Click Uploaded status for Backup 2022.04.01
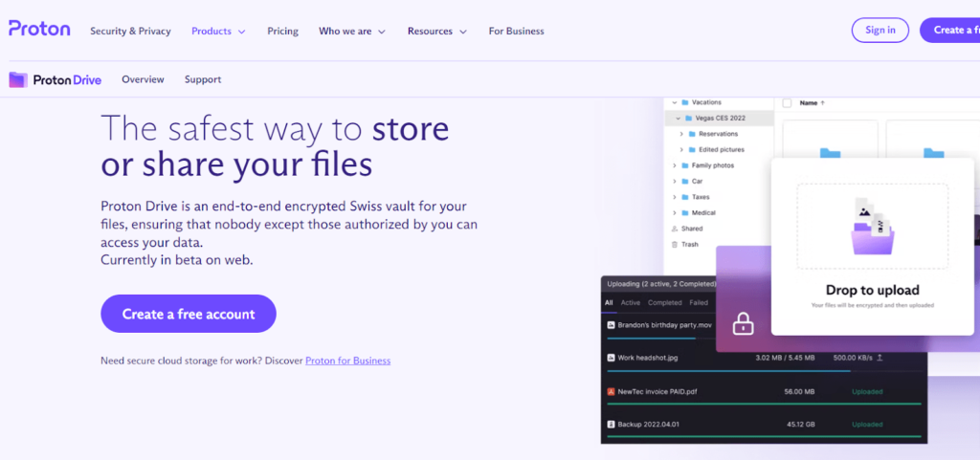Viewport: 980px width, 460px height. tap(867, 425)
